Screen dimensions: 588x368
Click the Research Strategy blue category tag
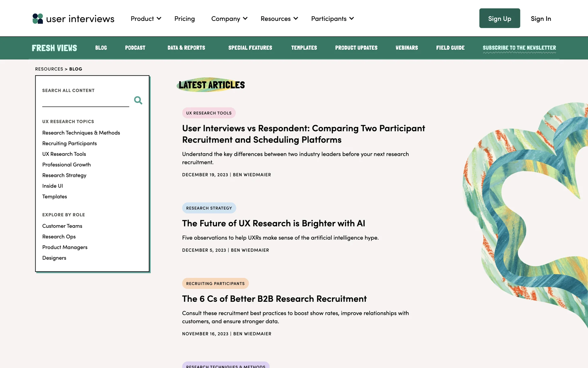coord(209,208)
